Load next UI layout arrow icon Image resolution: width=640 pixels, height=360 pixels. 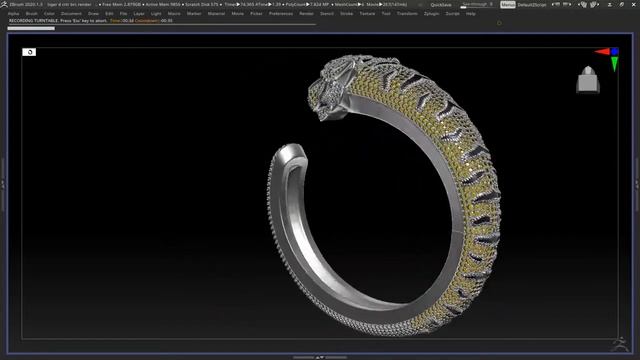point(567,4)
